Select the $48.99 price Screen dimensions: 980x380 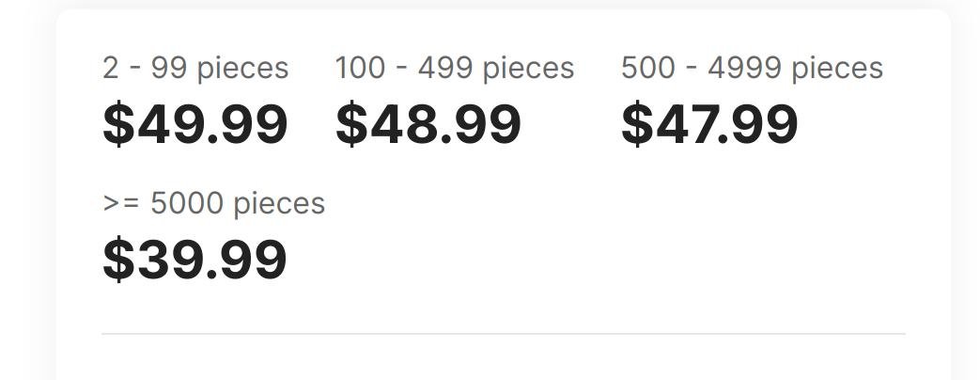tap(428, 124)
